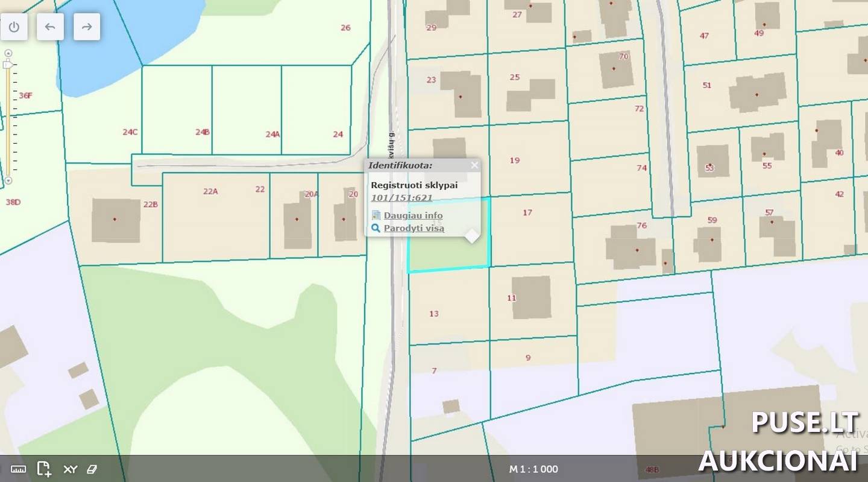The width and height of the screenshot is (868, 482).
Task: Click parcel label 26
Action: click(345, 27)
